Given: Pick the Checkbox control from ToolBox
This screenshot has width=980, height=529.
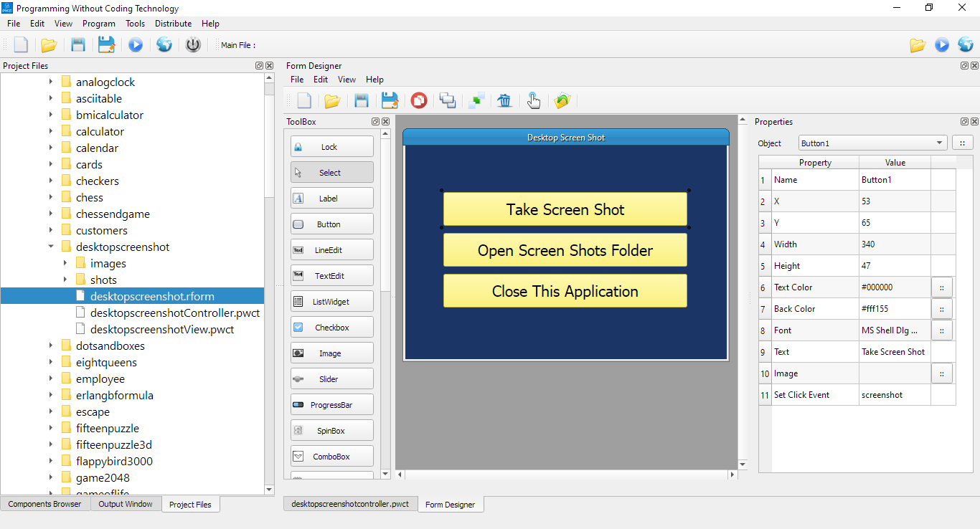Looking at the screenshot, I should pos(331,328).
